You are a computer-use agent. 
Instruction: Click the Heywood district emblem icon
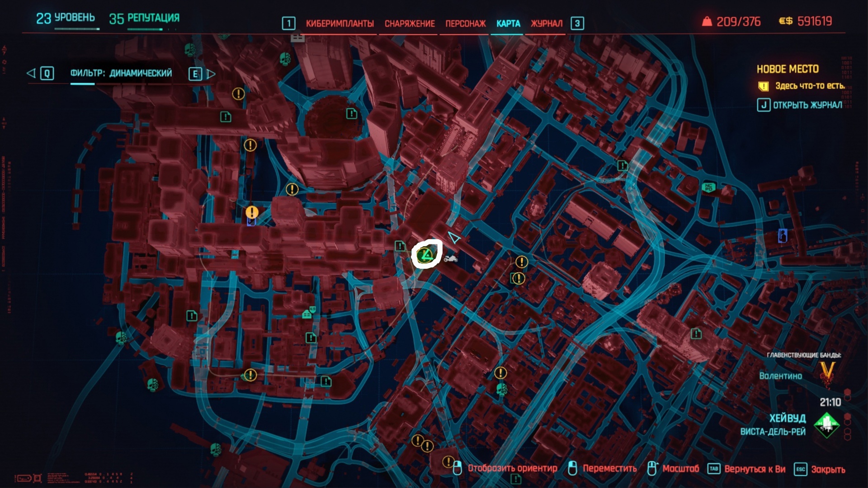pyautogui.click(x=827, y=425)
